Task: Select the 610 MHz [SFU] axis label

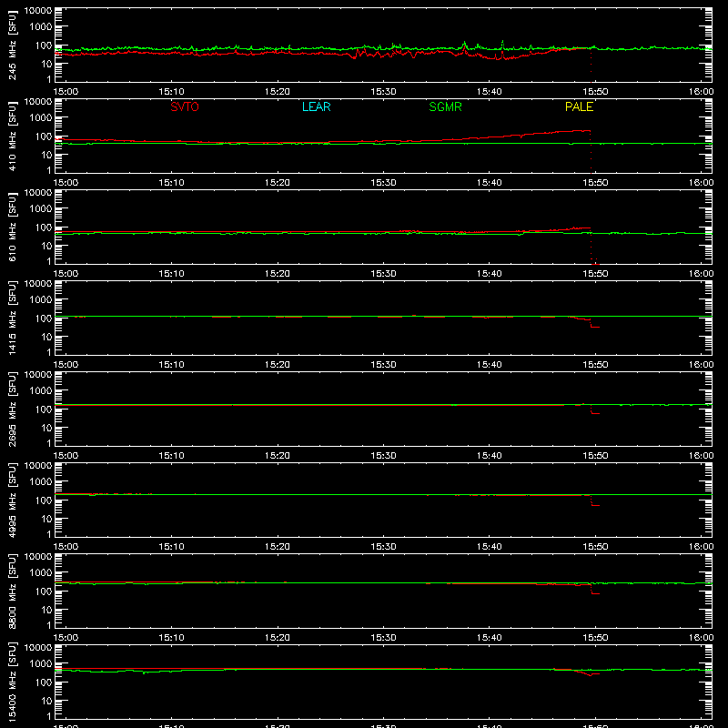Action: pos(12,227)
